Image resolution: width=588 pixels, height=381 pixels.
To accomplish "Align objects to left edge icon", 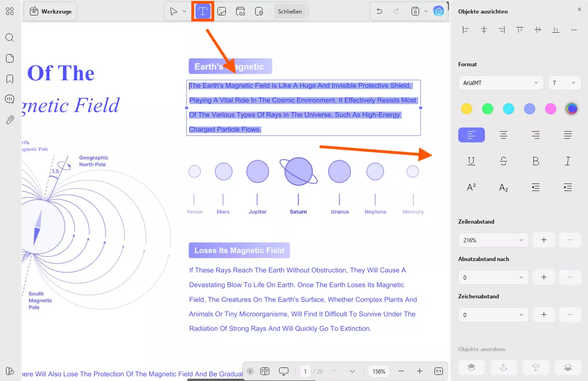I will [x=465, y=30].
